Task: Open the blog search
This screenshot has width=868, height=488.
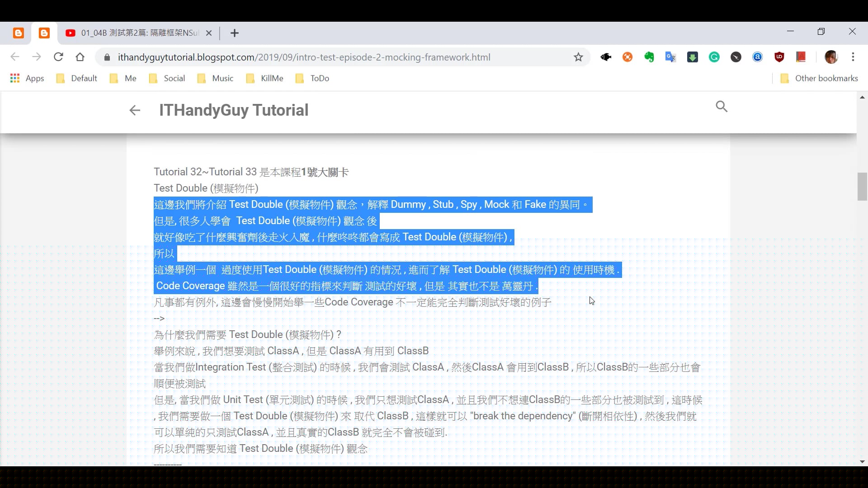Action: tap(722, 107)
